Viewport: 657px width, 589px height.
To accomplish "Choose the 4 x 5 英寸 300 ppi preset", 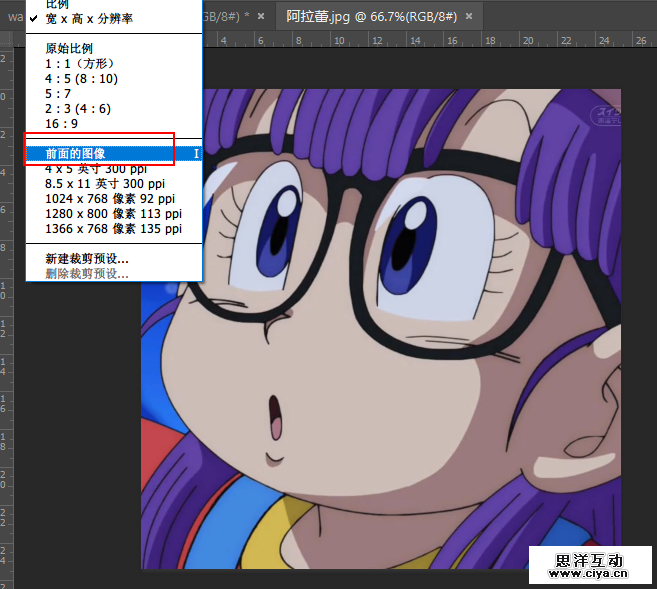I will tap(97, 169).
